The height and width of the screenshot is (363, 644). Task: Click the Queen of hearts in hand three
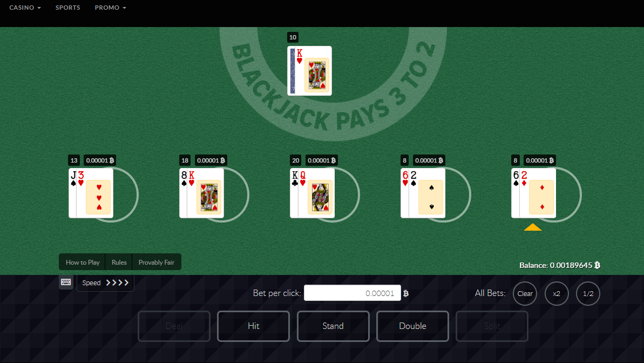pos(316,193)
